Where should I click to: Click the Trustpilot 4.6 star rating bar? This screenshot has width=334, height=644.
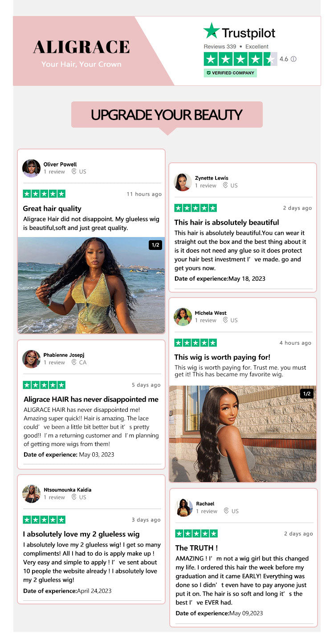coord(240,59)
